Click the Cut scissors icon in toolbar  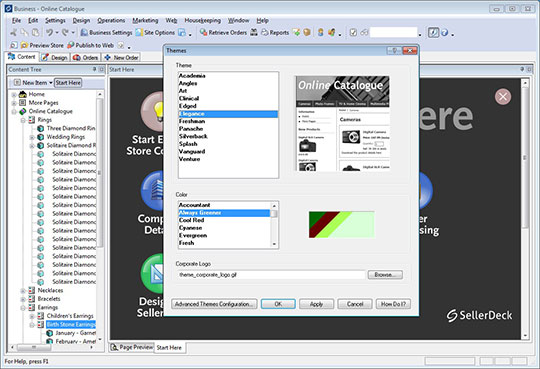13,33
